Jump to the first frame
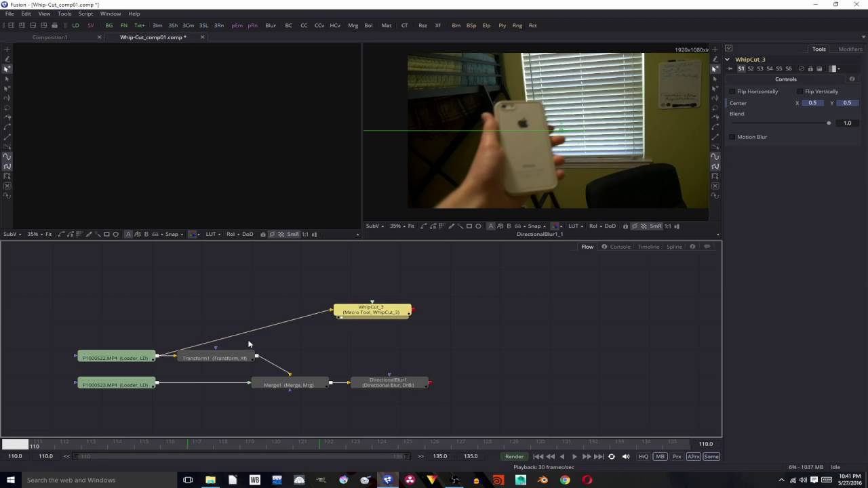 538,457
